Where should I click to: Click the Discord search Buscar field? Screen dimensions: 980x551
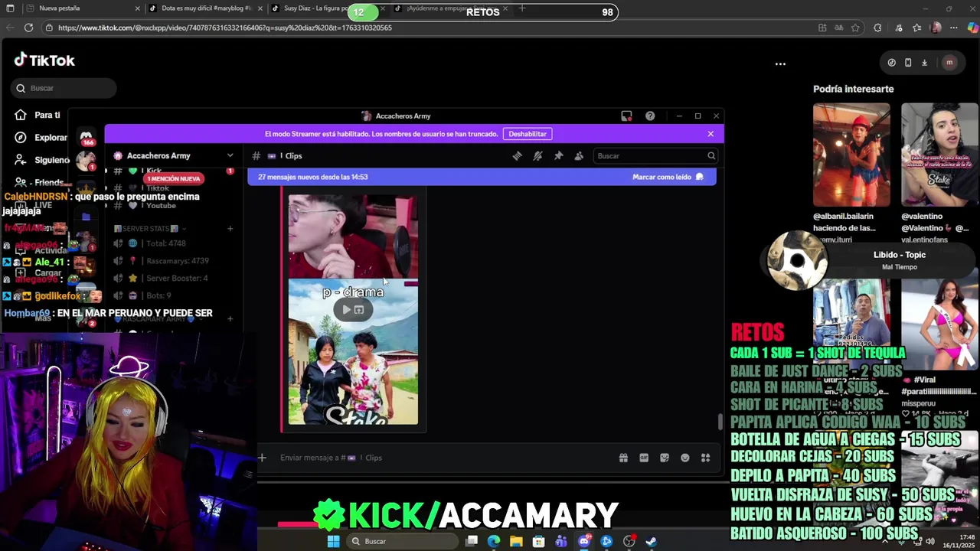coord(655,156)
